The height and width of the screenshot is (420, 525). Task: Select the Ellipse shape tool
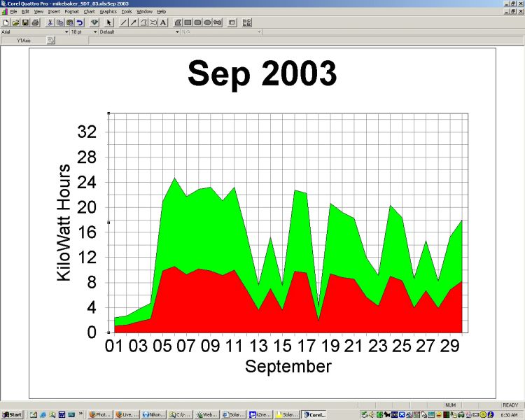(208, 22)
